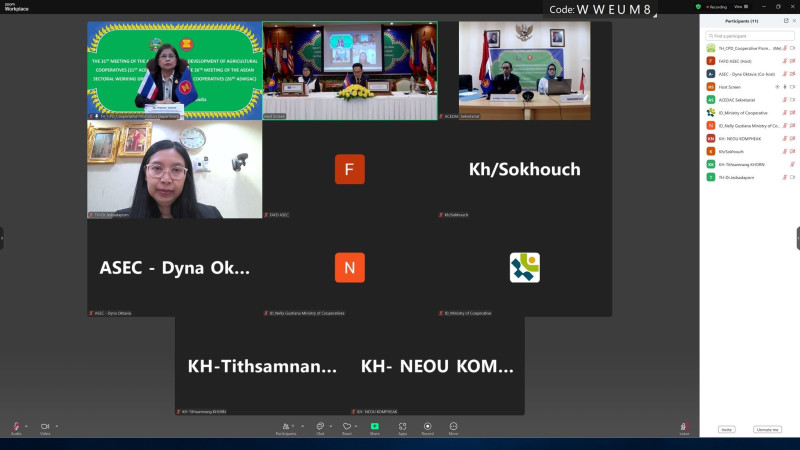
Task: Select the KH-Tithsamnan... participant tile
Action: click(x=262, y=366)
